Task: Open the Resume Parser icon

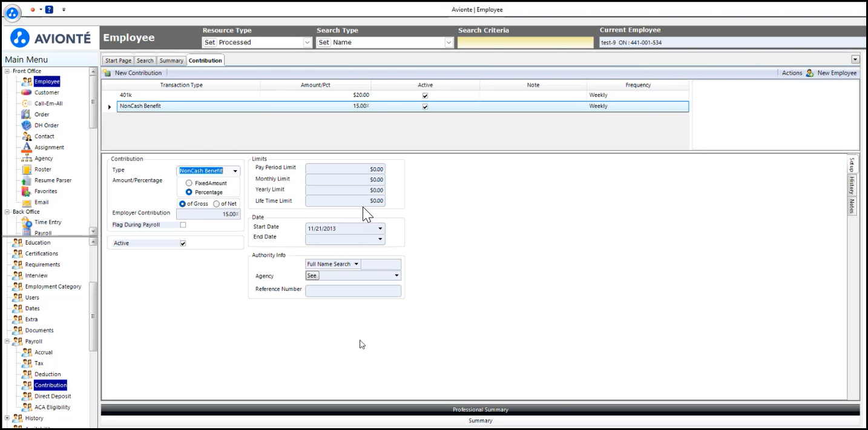Action: [x=27, y=180]
